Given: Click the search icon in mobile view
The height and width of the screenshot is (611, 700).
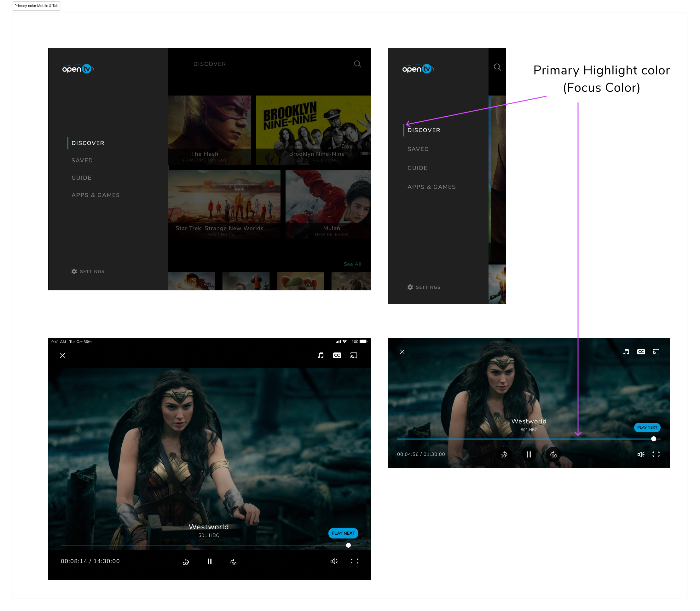Looking at the screenshot, I should point(497,67).
